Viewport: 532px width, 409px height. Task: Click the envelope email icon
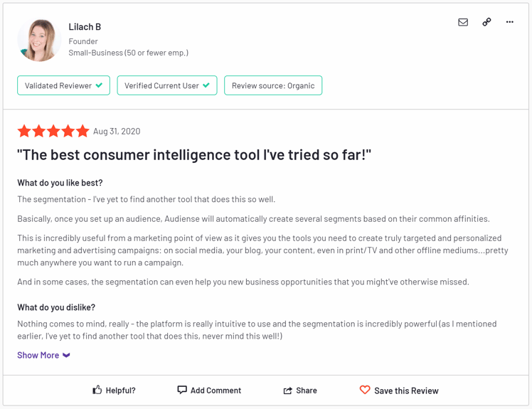pos(463,22)
